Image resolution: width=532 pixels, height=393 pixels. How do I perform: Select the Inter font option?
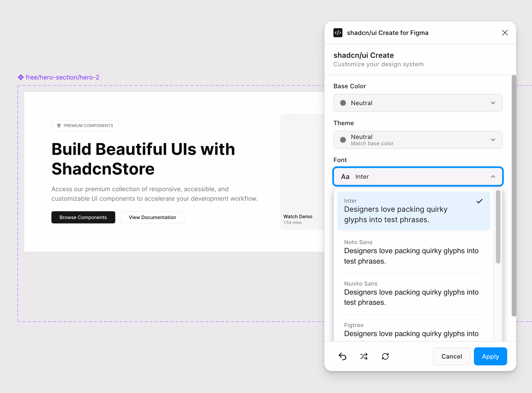414,211
